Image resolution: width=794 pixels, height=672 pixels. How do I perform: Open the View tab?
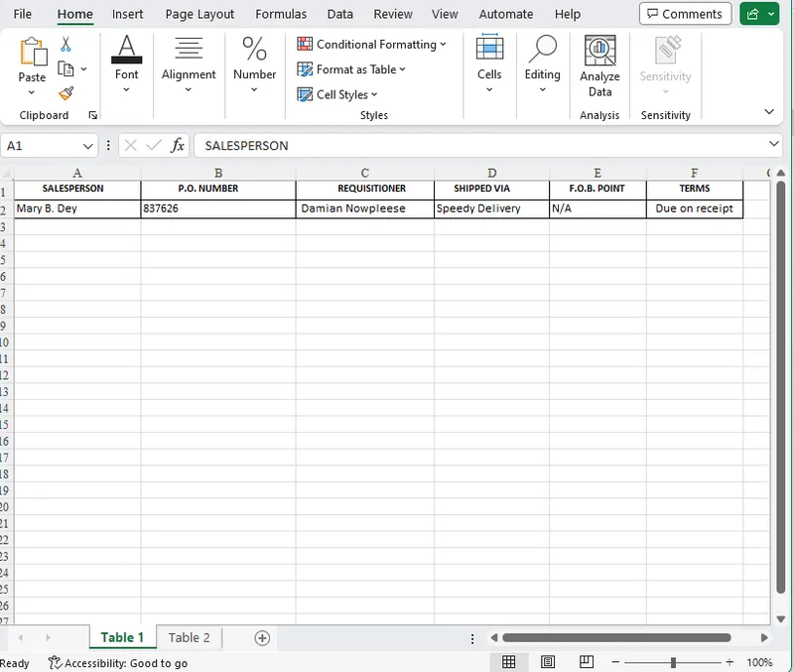(445, 14)
